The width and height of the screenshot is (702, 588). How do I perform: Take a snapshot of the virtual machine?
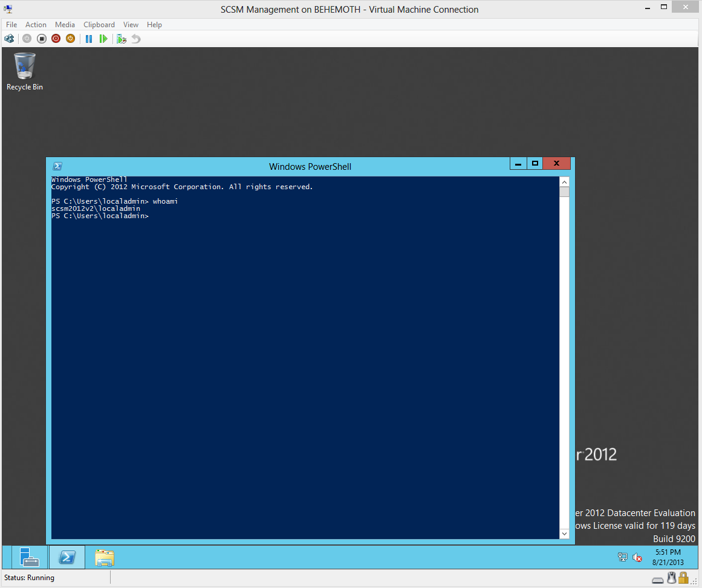tap(122, 39)
